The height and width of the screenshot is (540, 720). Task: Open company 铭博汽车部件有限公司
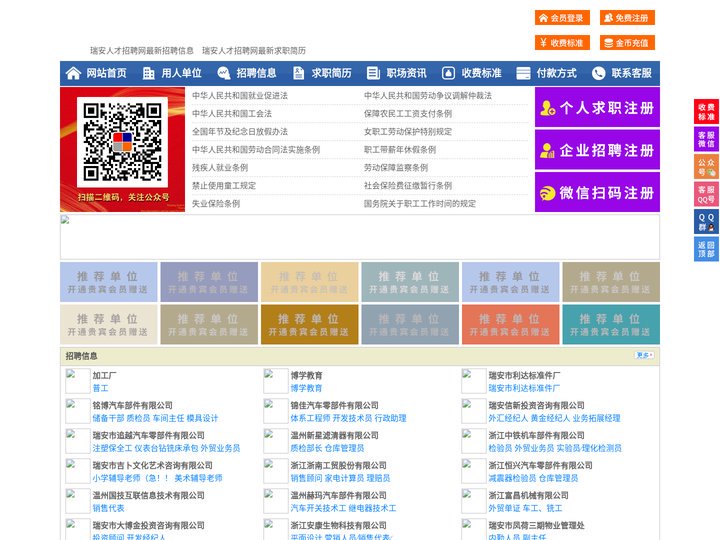tap(132, 405)
